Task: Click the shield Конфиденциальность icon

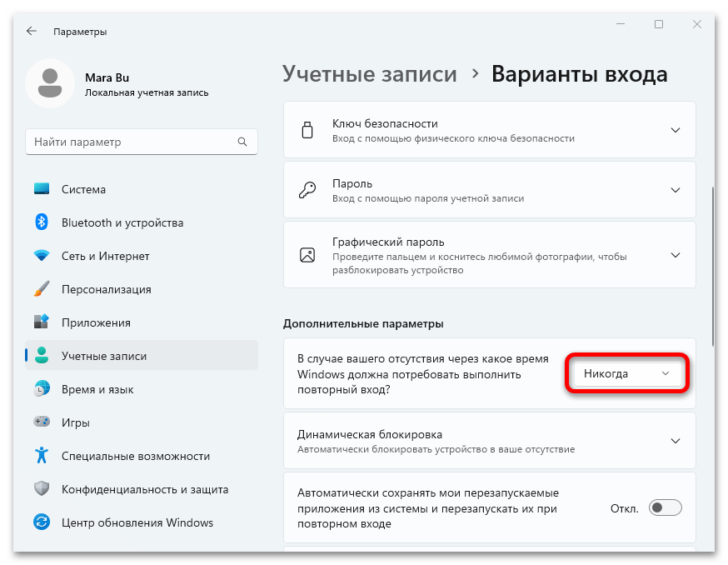Action: (42, 489)
